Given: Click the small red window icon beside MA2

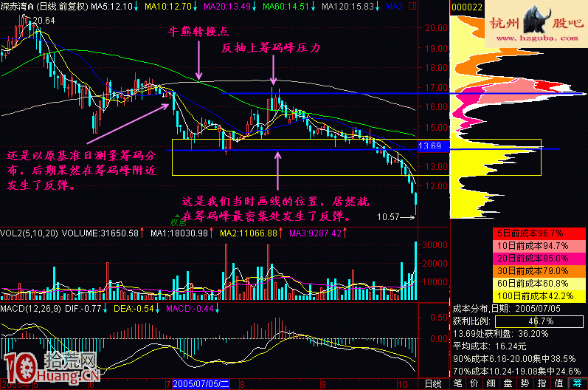Looking at the screenshot, I should [x=412, y=7].
